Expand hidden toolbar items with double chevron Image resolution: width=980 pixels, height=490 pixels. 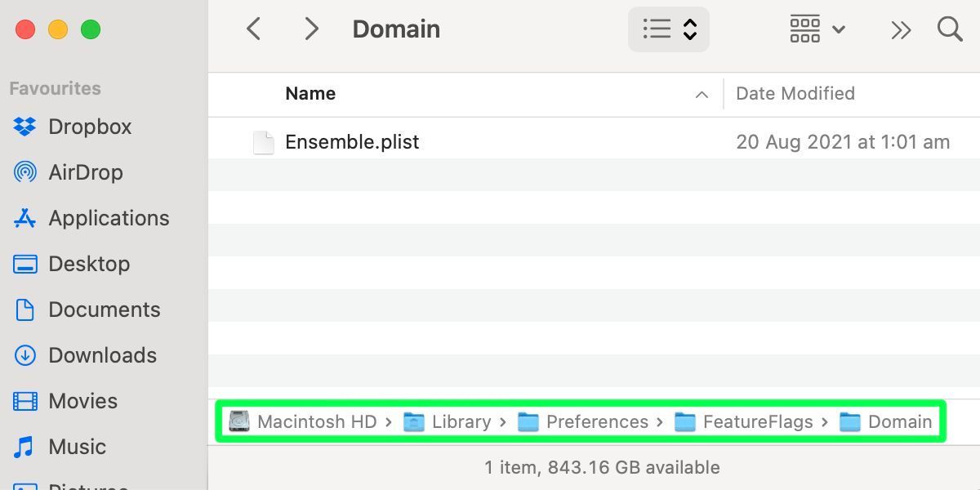pos(901,29)
